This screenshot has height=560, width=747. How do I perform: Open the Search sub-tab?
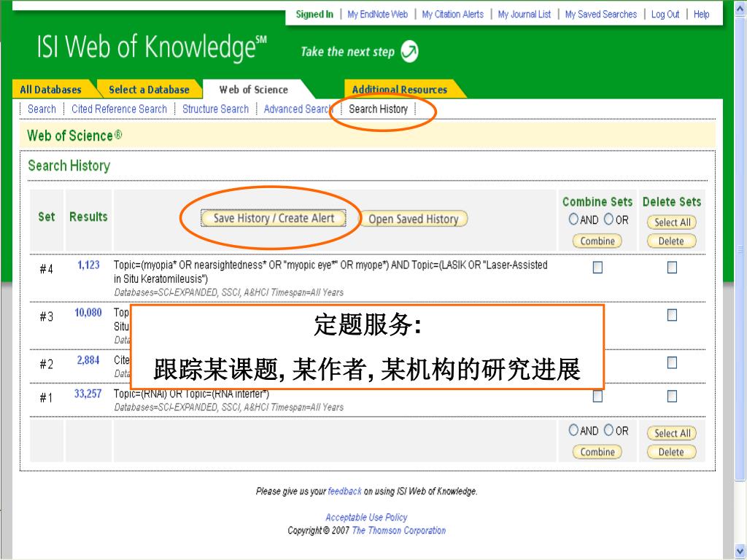[x=42, y=109]
